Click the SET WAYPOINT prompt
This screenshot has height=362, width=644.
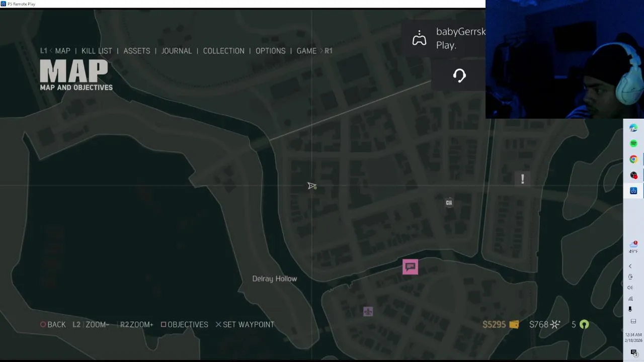pos(245,325)
